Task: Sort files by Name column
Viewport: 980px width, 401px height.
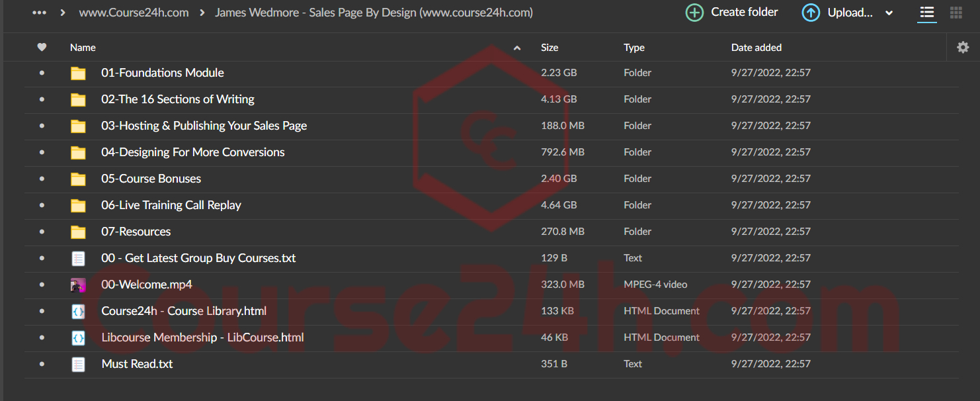Action: (x=83, y=48)
